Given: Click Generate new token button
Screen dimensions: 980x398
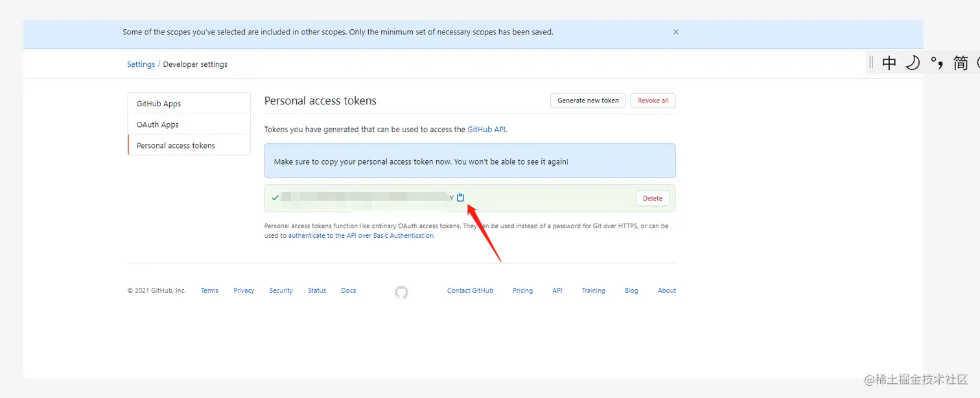Looking at the screenshot, I should click(x=588, y=100).
